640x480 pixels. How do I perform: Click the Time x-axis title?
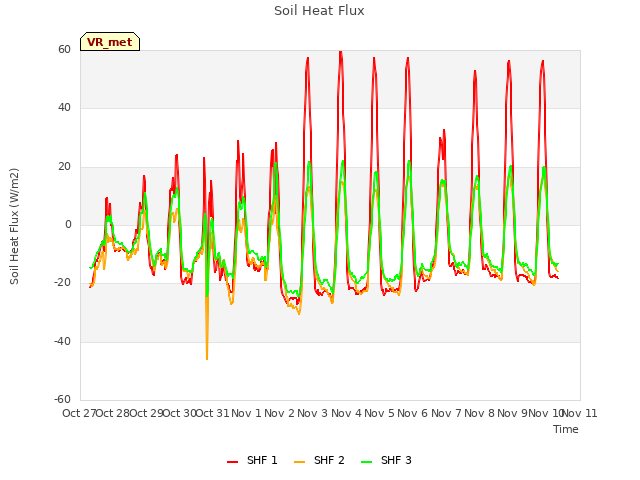tap(566, 429)
